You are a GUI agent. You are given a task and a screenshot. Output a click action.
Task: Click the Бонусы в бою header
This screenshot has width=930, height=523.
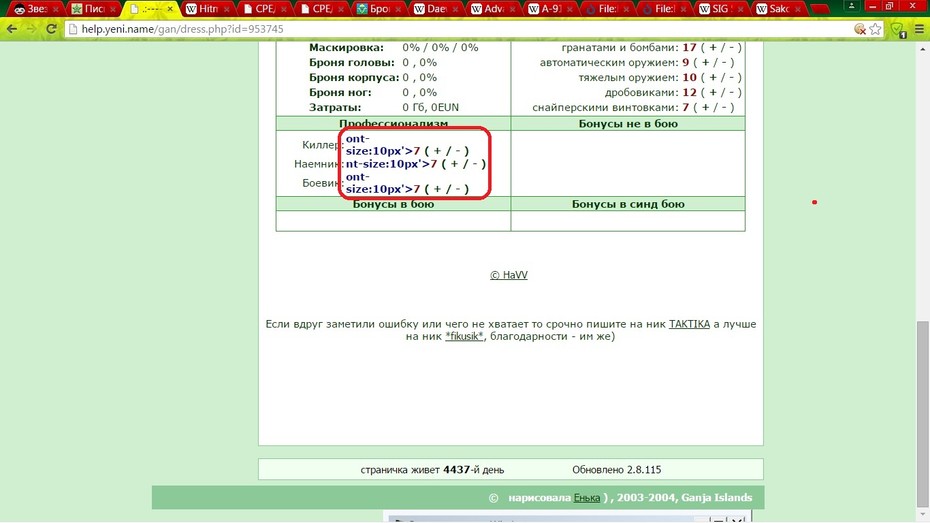[393, 204]
